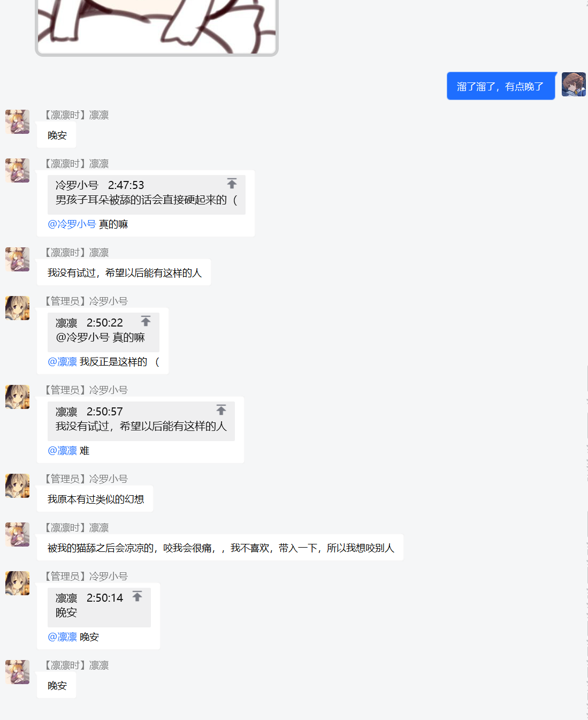The height and width of the screenshot is (720, 588).
Task: Click quoted block 男孩子耳朵被舔的话
Action: click(x=147, y=195)
